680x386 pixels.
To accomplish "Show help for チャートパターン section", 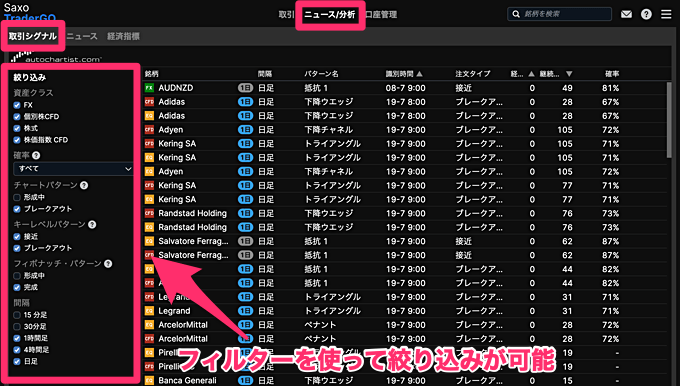I will coord(84,185).
